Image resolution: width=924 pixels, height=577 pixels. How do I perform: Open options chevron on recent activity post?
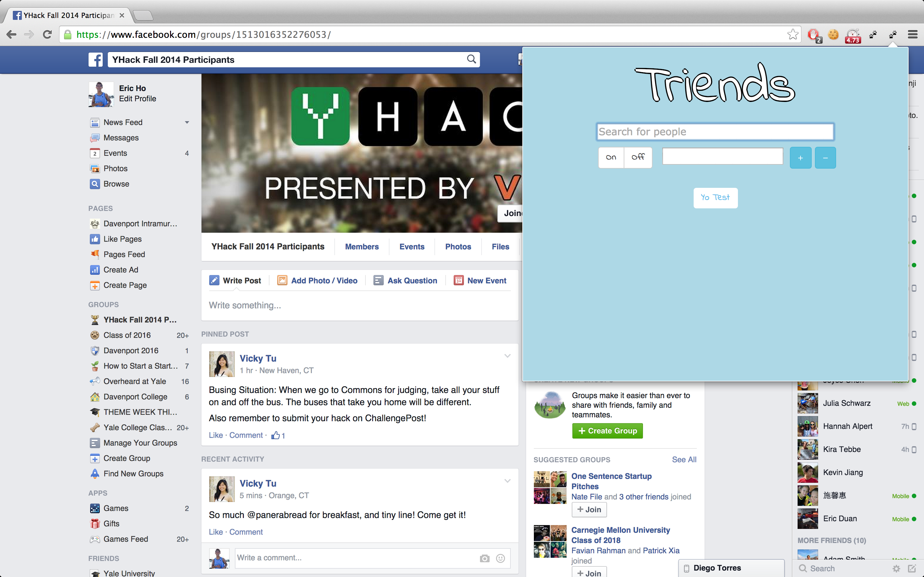click(508, 481)
